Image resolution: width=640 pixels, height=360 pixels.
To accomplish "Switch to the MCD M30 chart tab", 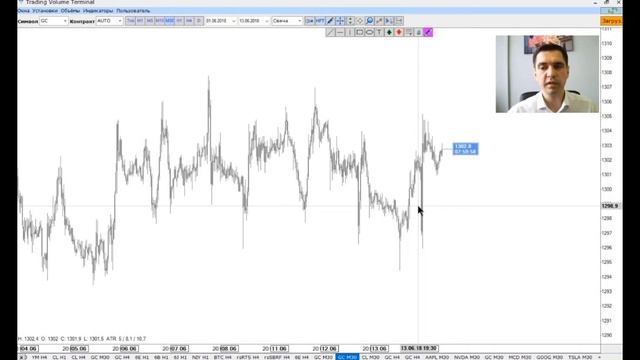I will click(x=520, y=357).
